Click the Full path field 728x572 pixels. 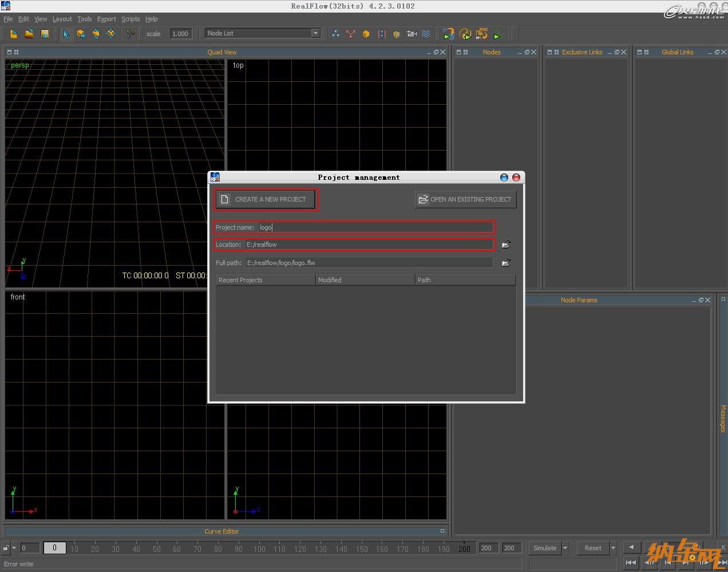[369, 263]
